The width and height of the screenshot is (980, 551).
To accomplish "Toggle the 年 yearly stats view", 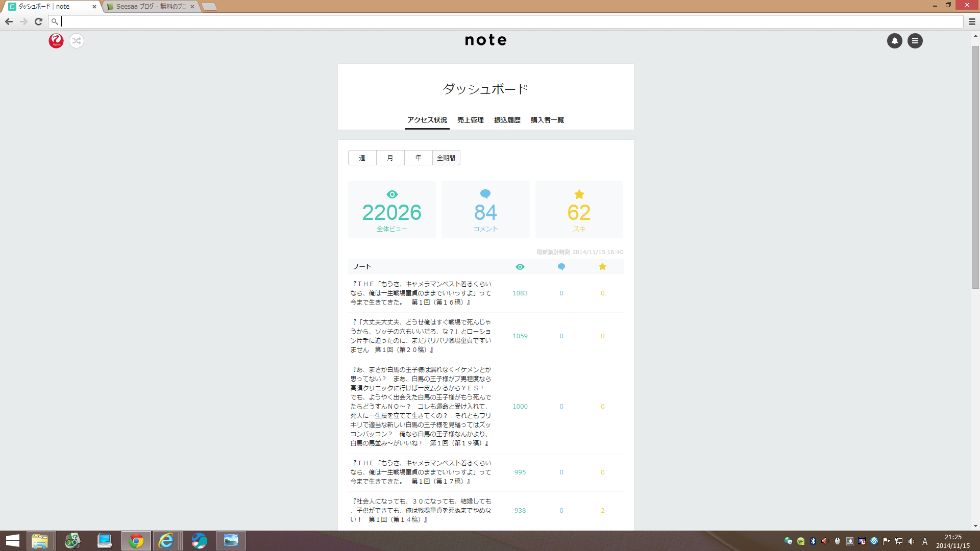I will [x=418, y=158].
